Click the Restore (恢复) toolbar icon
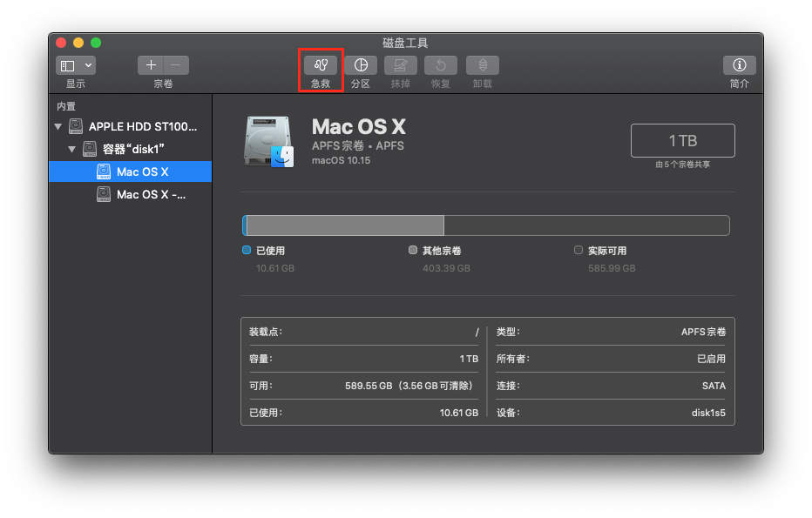This screenshot has width=812, height=518. pos(440,65)
